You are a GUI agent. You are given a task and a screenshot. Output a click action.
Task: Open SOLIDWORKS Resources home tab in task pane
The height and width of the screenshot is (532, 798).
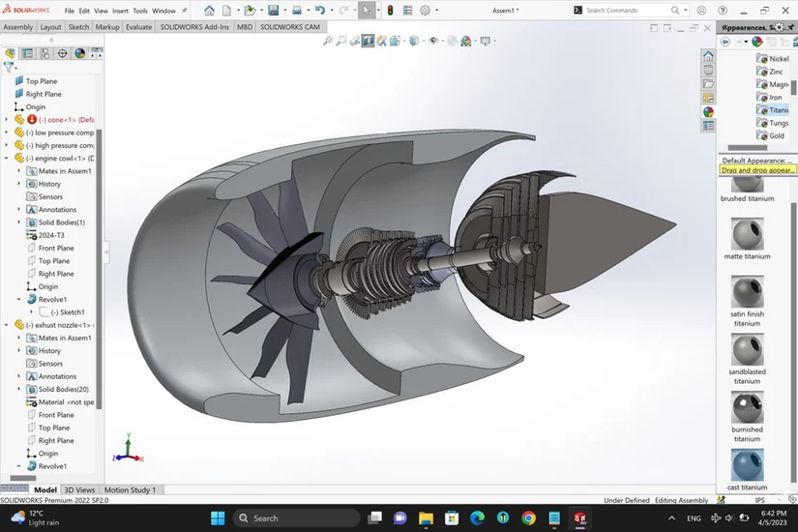(708, 57)
